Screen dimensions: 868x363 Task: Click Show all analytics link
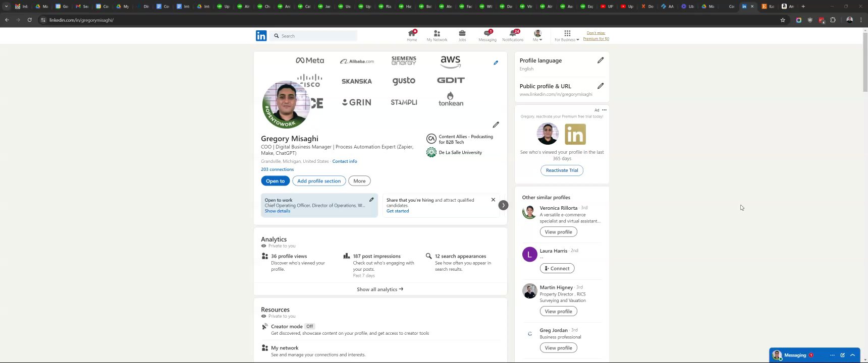380,289
